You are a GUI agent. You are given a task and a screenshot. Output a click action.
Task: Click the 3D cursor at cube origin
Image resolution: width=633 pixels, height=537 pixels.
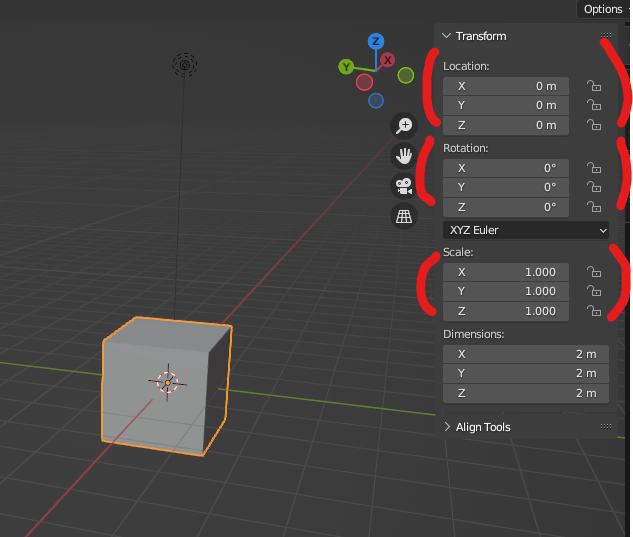coord(168,382)
